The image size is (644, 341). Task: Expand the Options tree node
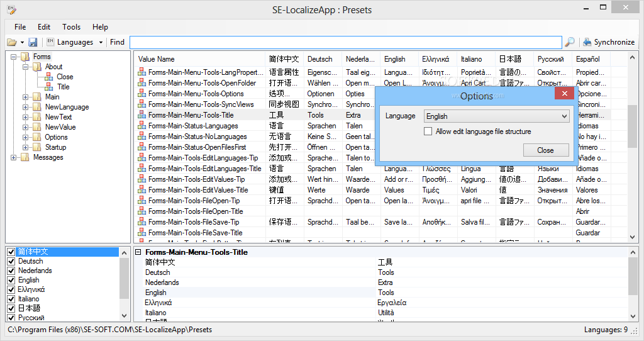[25, 137]
